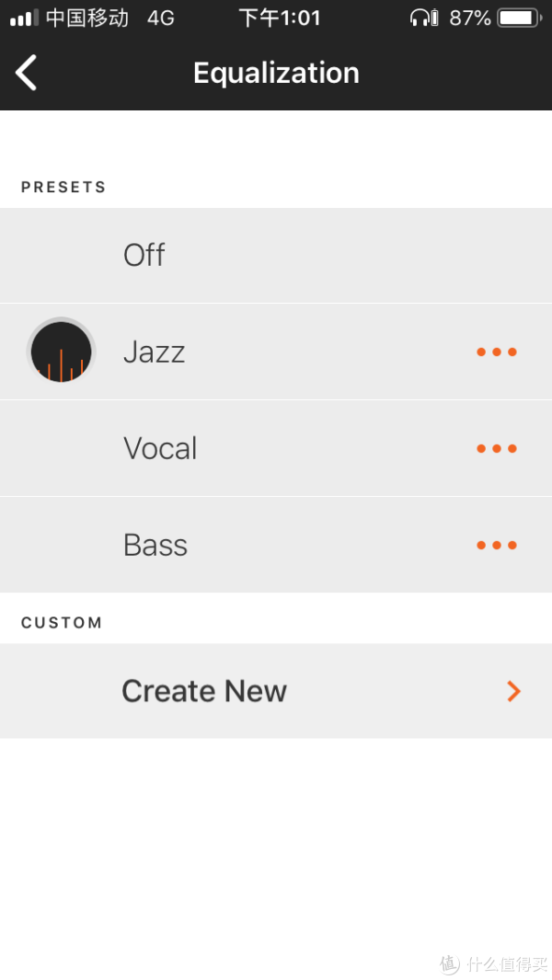This screenshot has height=980, width=552.
Task: Select the Jazz preset
Action: pos(155,352)
